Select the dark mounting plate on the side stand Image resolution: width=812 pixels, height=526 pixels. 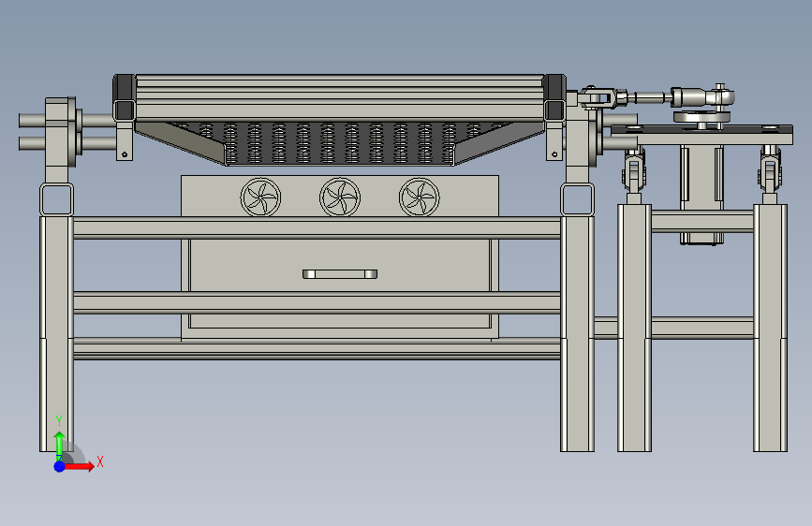click(x=701, y=129)
